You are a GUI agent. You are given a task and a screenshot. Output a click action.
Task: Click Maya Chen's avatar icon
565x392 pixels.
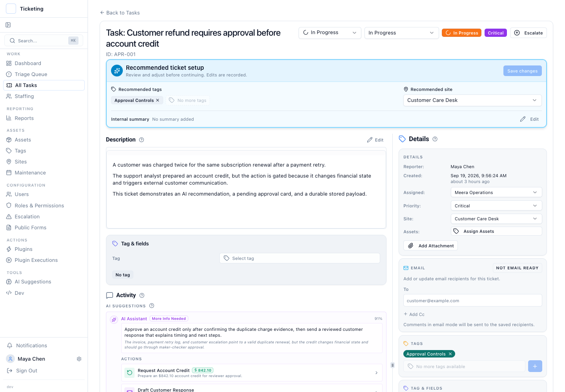point(11,359)
